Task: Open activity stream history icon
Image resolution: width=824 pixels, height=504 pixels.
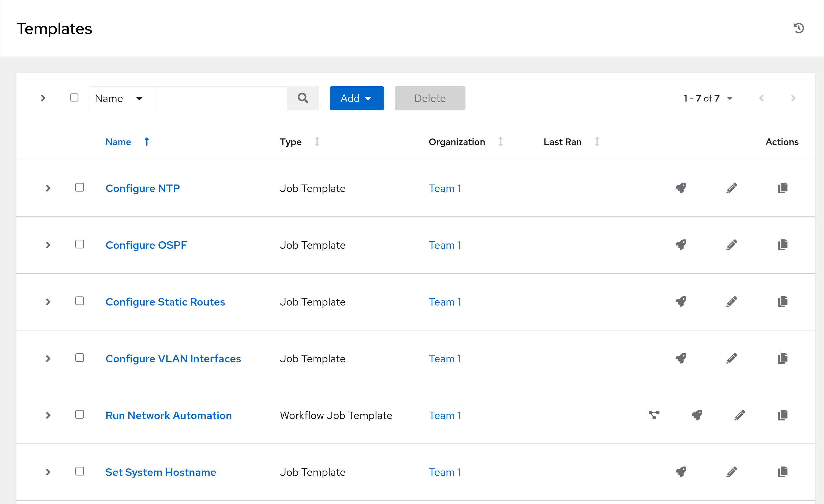Action: tap(798, 28)
